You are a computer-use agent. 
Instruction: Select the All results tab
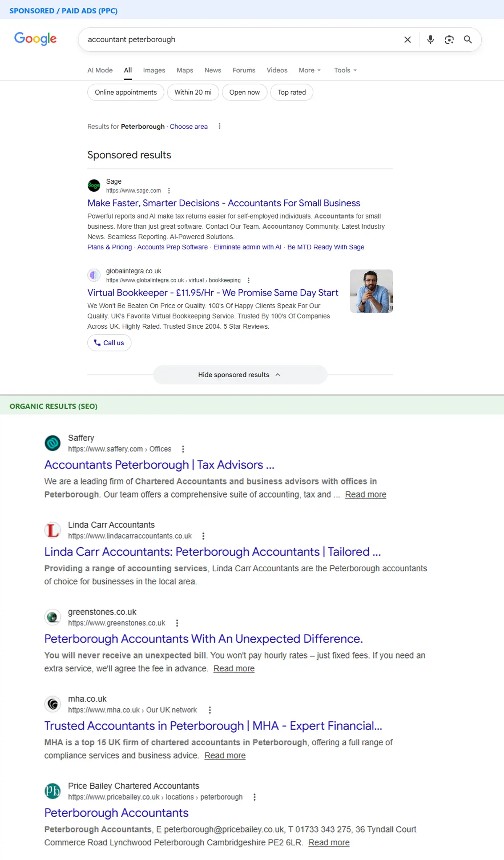128,70
